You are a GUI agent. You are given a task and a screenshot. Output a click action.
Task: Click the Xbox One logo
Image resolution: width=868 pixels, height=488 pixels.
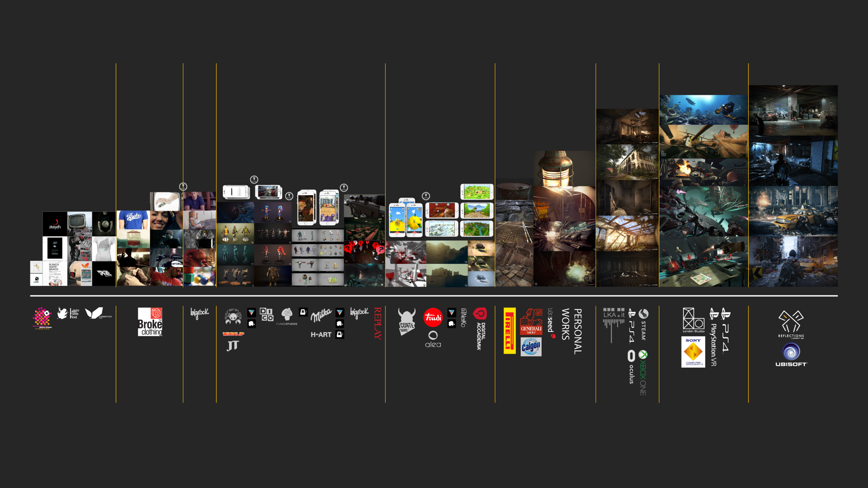(x=643, y=373)
